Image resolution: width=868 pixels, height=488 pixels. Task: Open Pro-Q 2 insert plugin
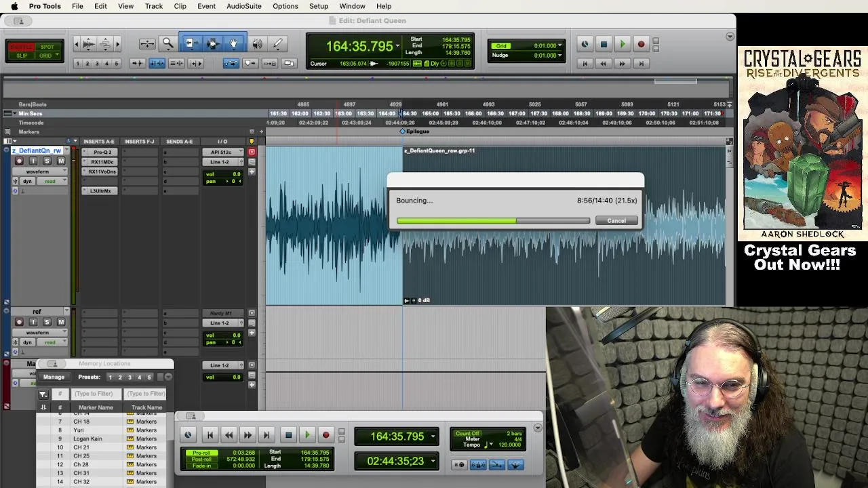102,152
